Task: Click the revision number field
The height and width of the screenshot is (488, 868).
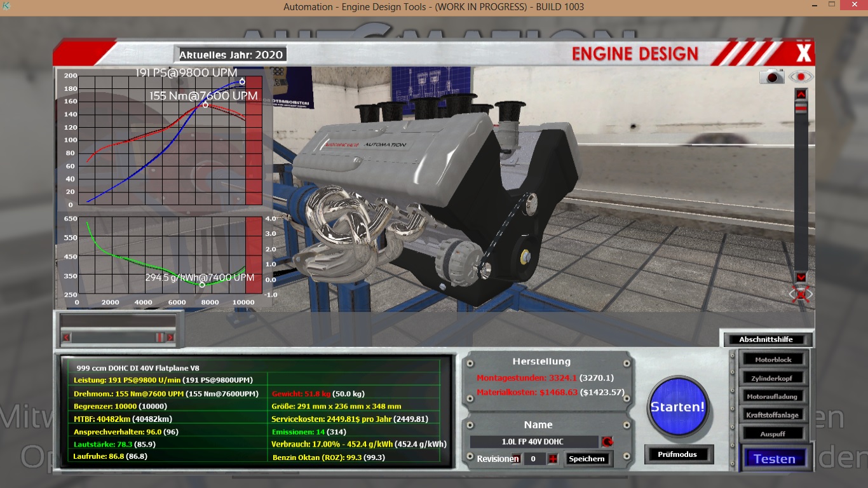Action: [534, 459]
